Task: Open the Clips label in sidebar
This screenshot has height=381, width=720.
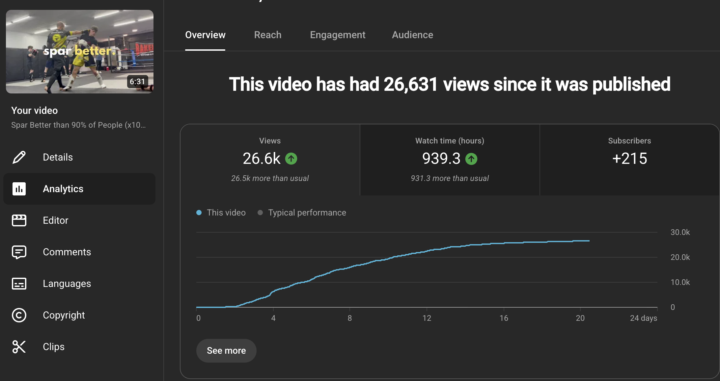Action: [x=53, y=347]
